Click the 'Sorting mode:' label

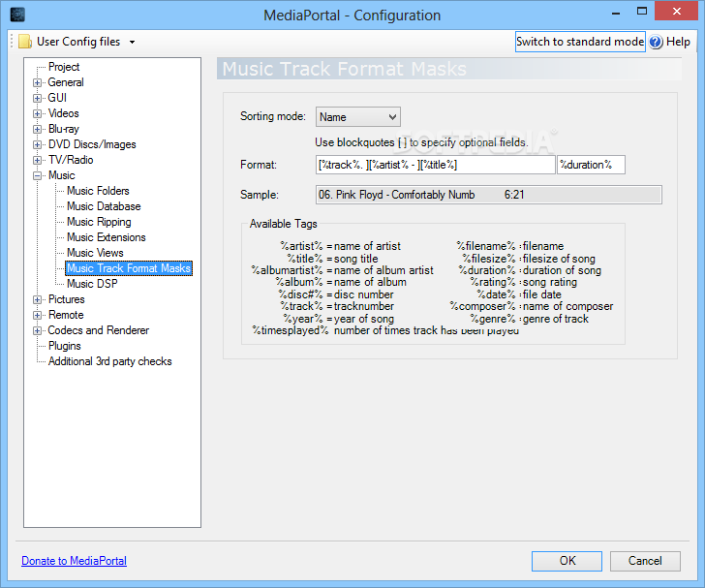(273, 116)
